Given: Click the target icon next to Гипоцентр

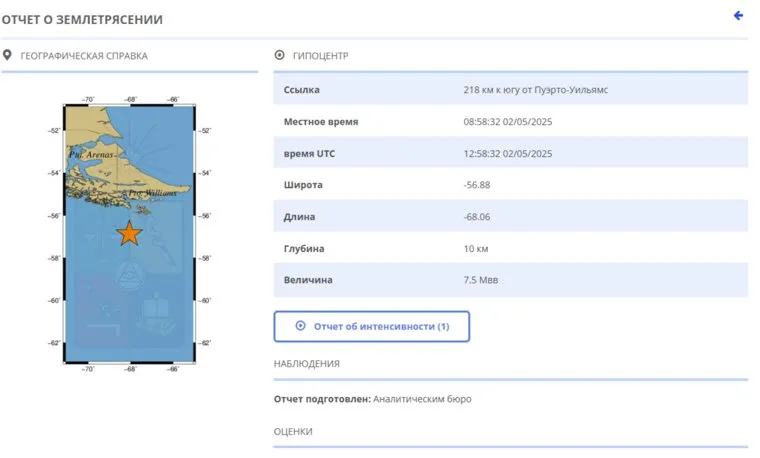Looking at the screenshot, I should pyautogui.click(x=279, y=56).
